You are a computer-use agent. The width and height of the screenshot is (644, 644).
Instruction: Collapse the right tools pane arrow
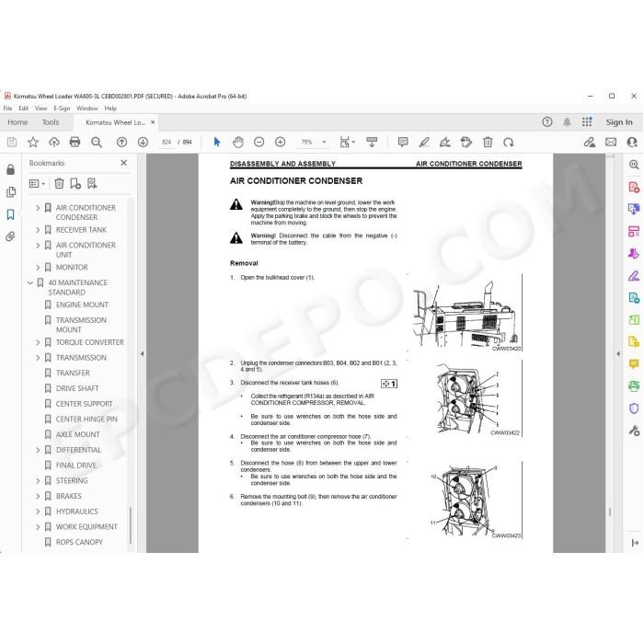pos(618,353)
